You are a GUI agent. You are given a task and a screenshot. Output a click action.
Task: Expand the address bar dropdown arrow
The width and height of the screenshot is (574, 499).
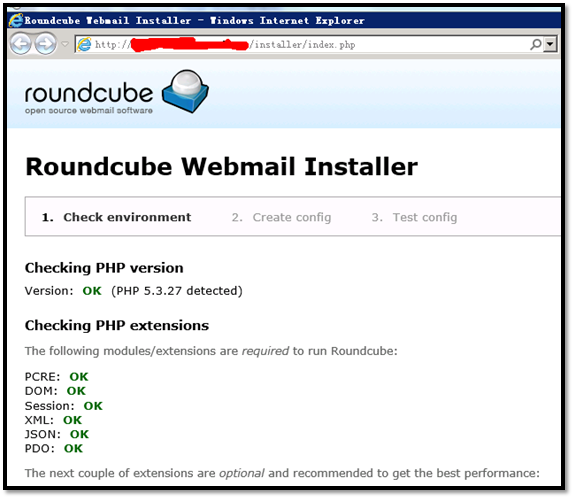pyautogui.click(x=550, y=44)
